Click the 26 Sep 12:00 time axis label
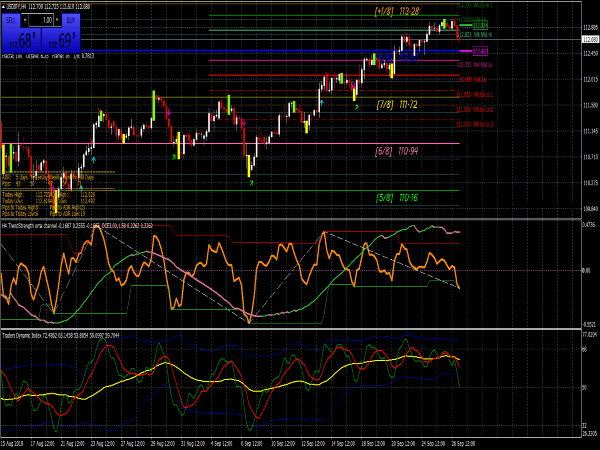Viewport: 600px width, 450px height. point(463,444)
